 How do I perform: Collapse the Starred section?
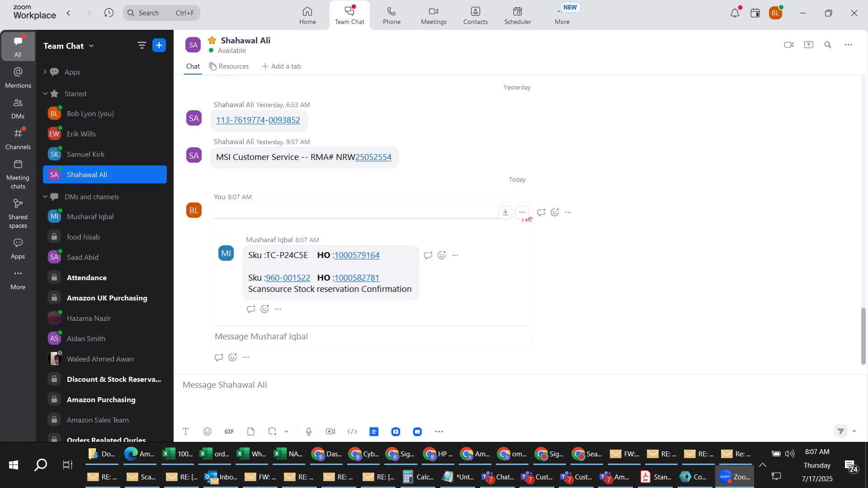click(x=45, y=94)
